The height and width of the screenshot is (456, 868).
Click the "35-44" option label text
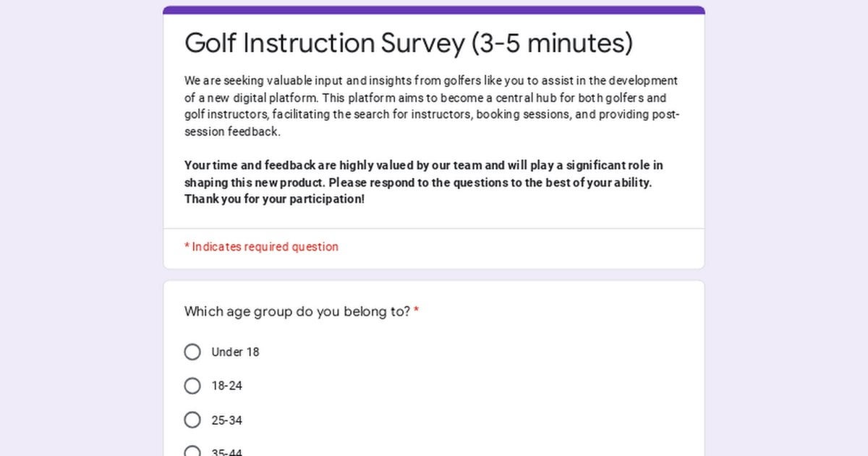click(226, 452)
